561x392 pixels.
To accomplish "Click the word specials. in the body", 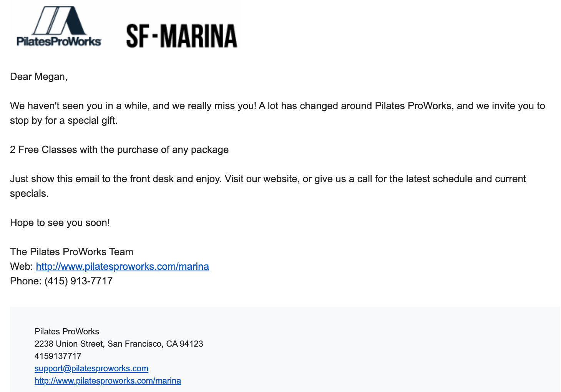I will [x=29, y=194].
